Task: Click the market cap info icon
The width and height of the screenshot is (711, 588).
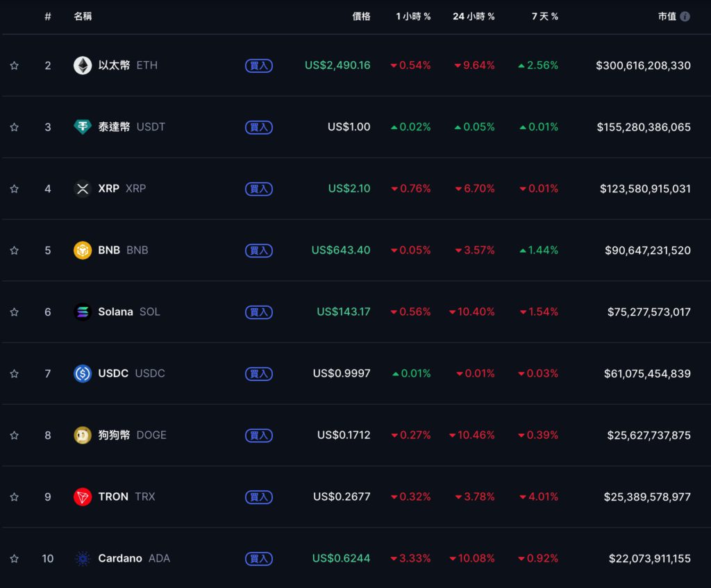Action: click(x=685, y=17)
